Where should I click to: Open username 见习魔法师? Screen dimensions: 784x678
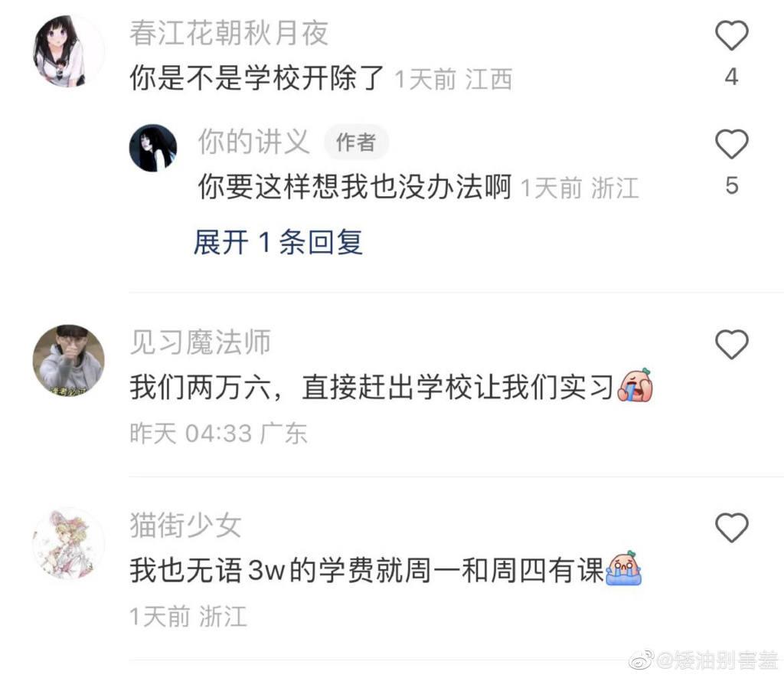point(201,342)
